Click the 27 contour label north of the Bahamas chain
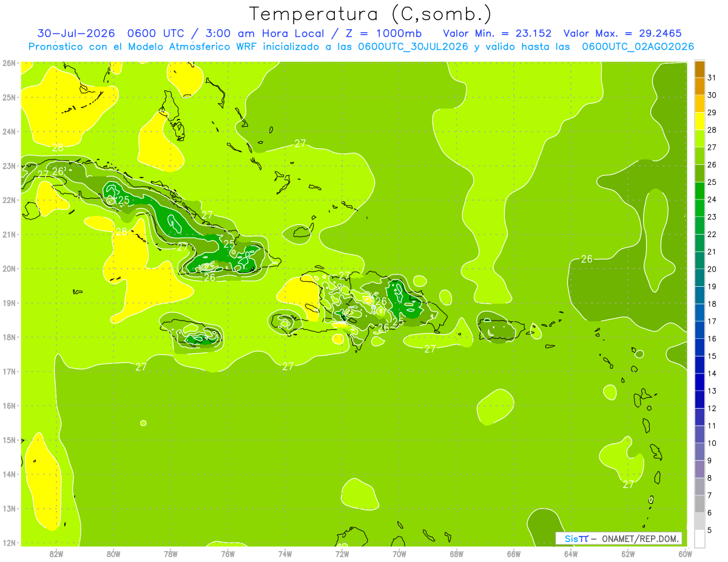 (x=300, y=144)
